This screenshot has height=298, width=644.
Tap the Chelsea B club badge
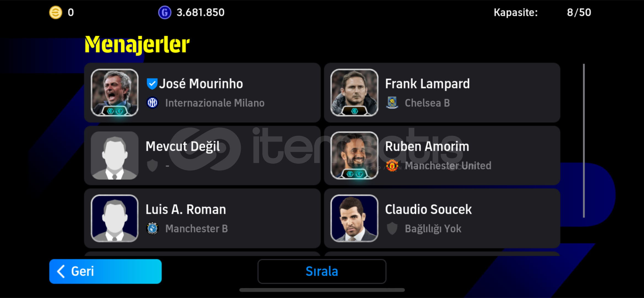click(392, 103)
